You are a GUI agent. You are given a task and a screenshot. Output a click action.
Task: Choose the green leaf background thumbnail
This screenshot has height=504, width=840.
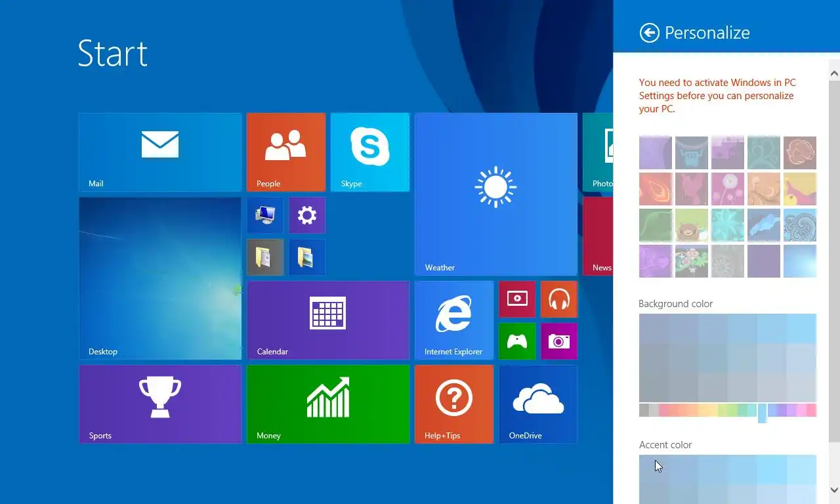click(656, 225)
